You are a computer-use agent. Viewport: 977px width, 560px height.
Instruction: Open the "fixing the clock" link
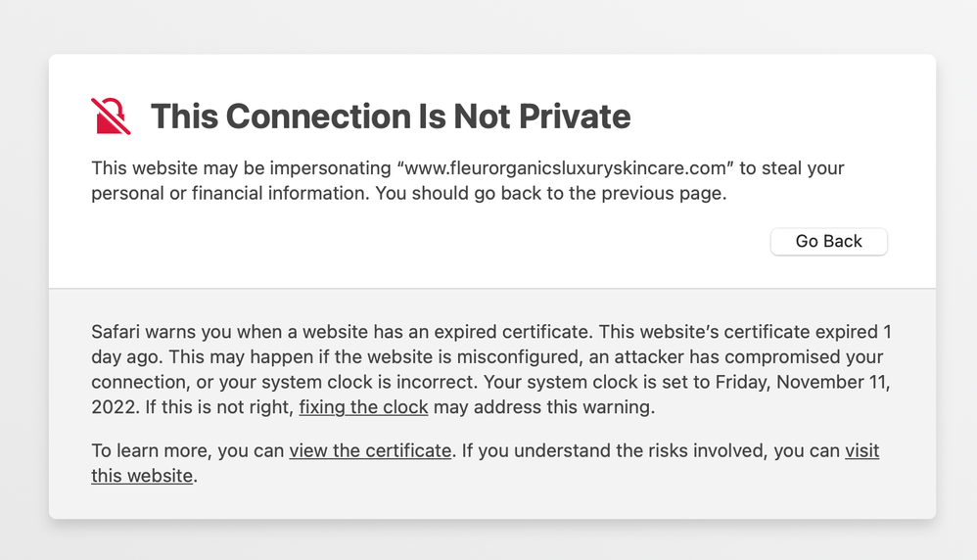tap(363, 407)
